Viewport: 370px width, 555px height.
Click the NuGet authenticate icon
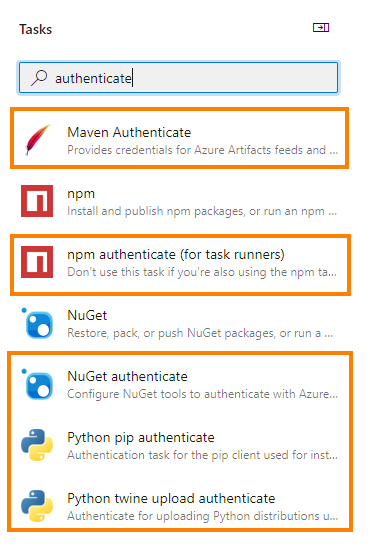pyautogui.click(x=37, y=384)
